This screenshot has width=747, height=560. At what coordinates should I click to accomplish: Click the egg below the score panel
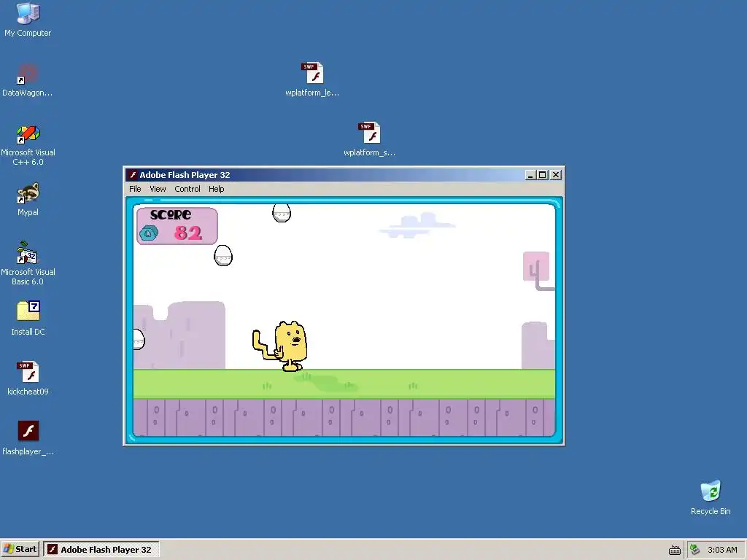(x=223, y=256)
